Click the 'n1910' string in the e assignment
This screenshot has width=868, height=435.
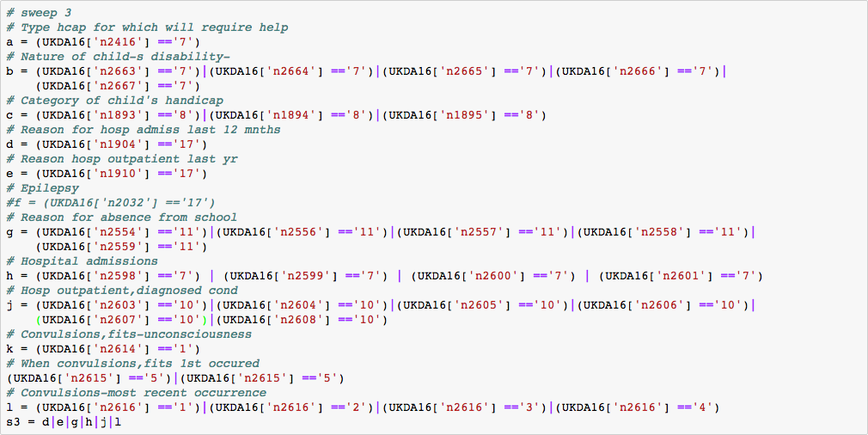[111, 173]
